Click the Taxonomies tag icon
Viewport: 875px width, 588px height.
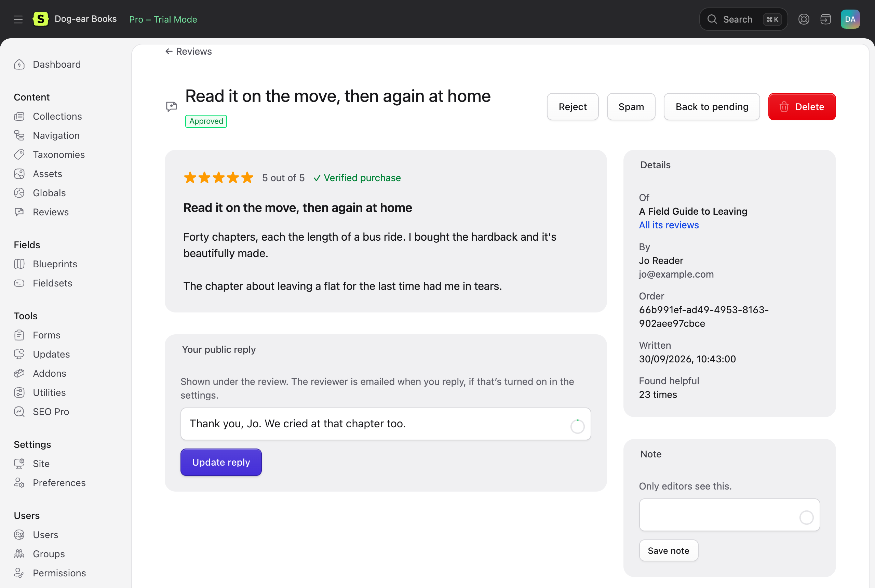[19, 155]
